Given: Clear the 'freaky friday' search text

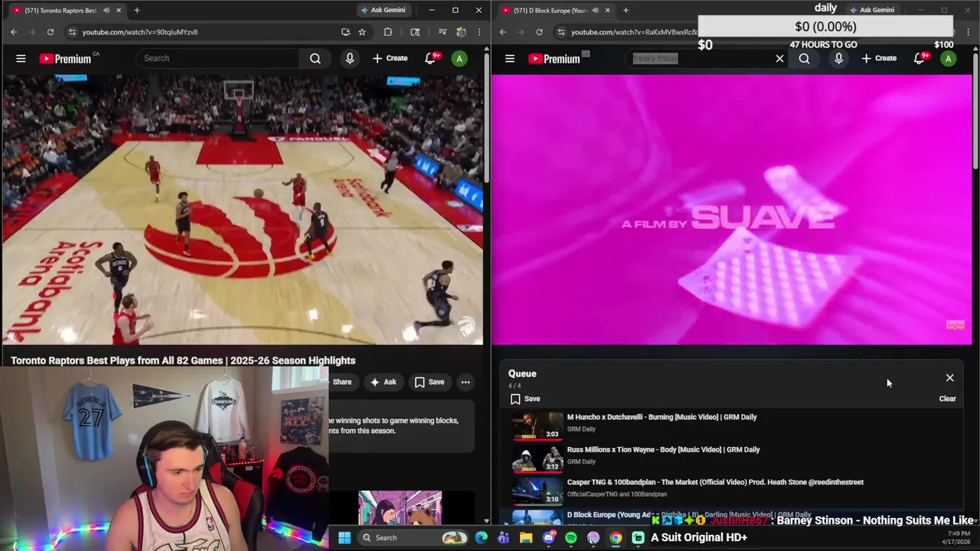Looking at the screenshot, I should pos(779,58).
